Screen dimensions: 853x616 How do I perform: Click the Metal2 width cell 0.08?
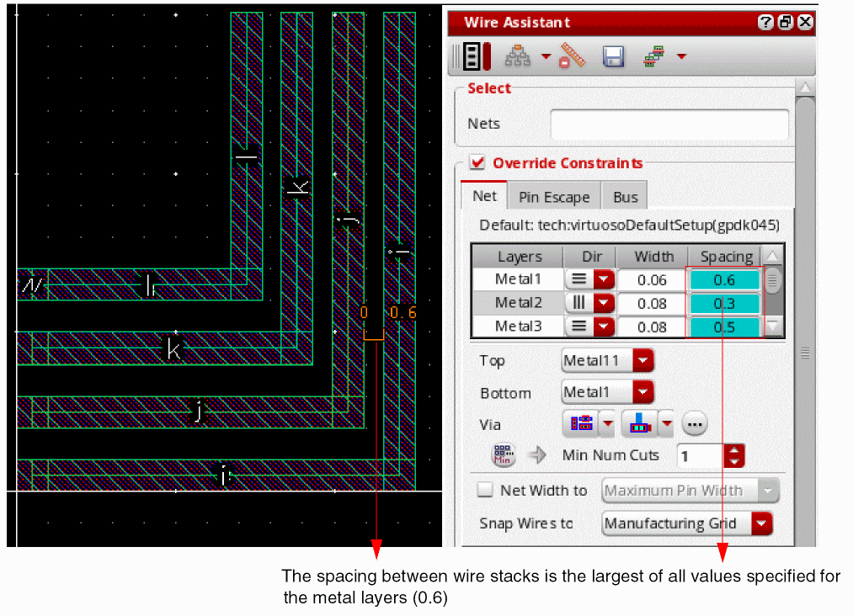coord(652,304)
